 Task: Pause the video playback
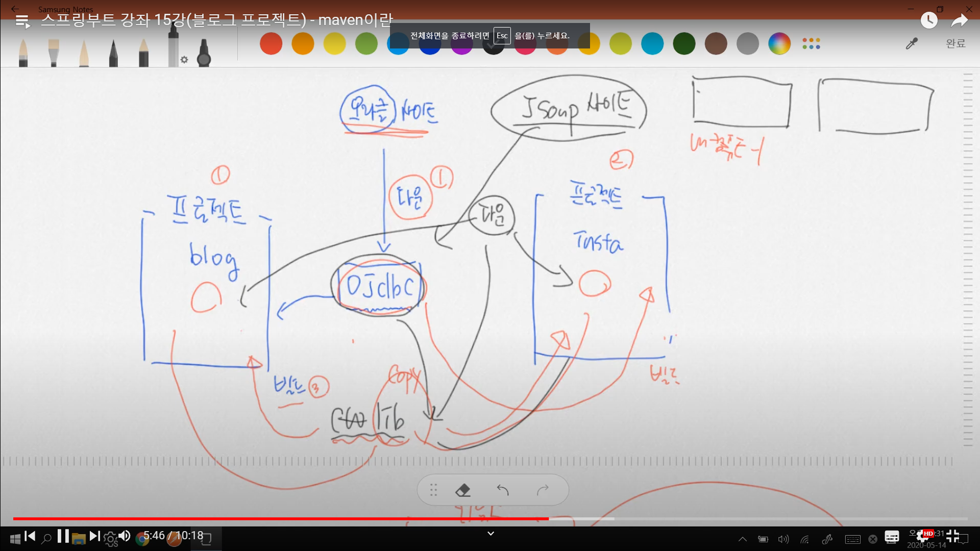tap(63, 536)
